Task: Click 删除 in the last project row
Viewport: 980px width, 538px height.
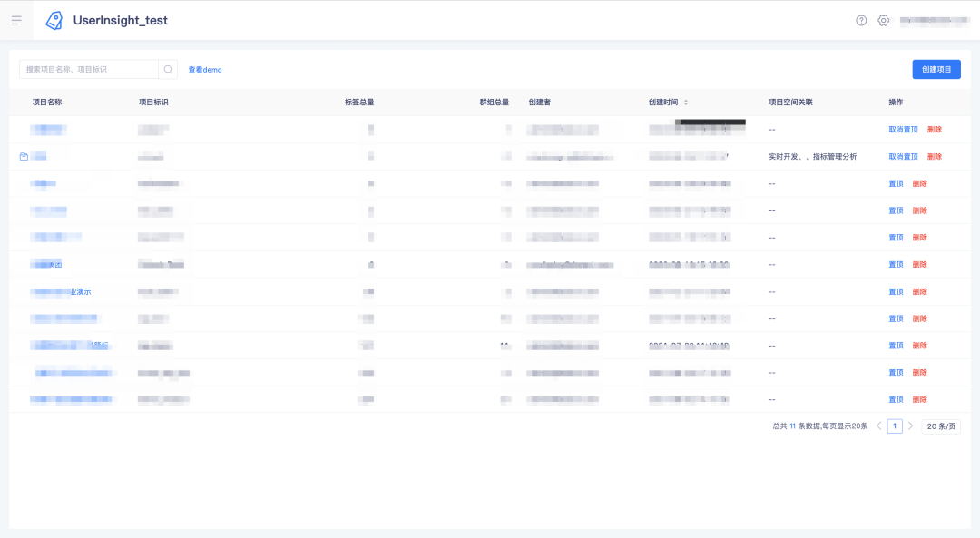Action: (x=919, y=399)
